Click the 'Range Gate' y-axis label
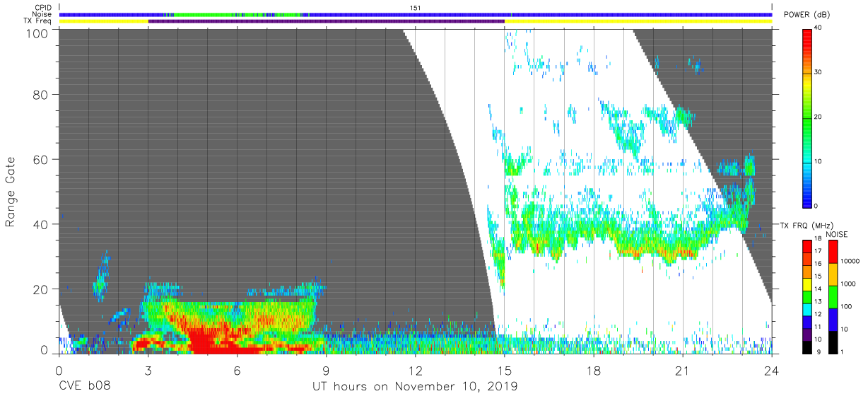Image resolution: width=868 pixels, height=401 pixels. coord(11,192)
